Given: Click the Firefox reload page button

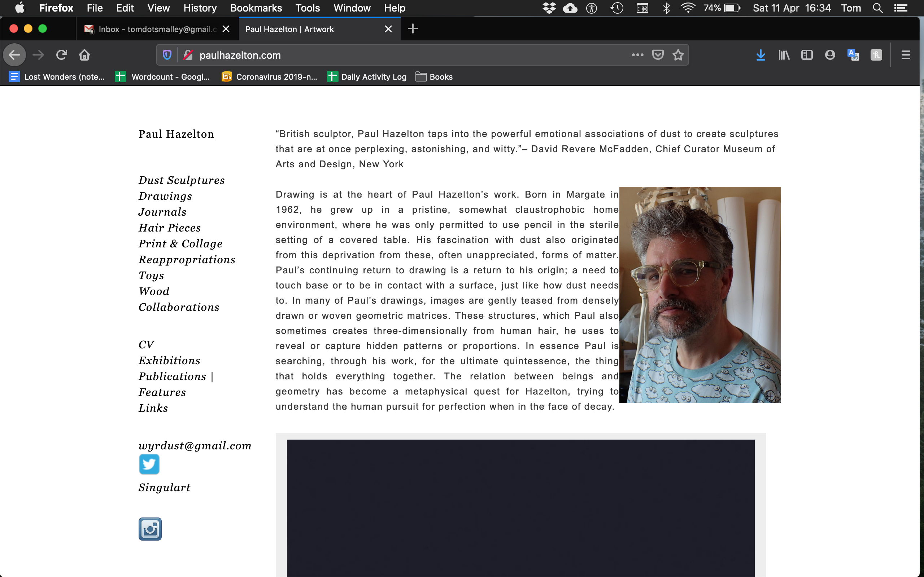Looking at the screenshot, I should pyautogui.click(x=61, y=55).
